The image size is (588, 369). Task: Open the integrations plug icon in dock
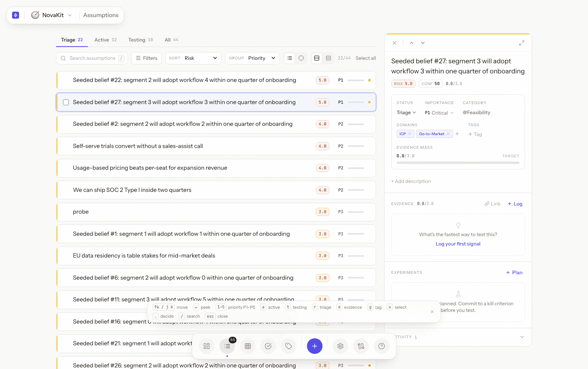click(361, 346)
